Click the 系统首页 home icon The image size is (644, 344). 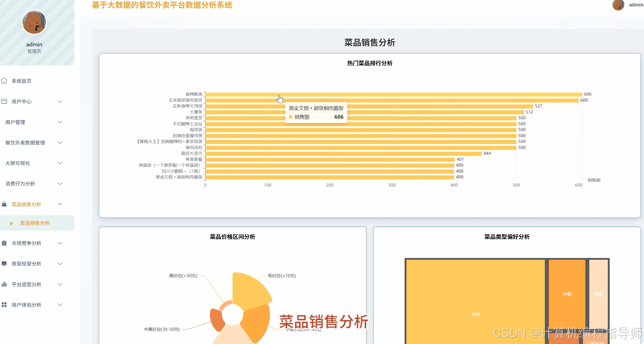tap(4, 81)
